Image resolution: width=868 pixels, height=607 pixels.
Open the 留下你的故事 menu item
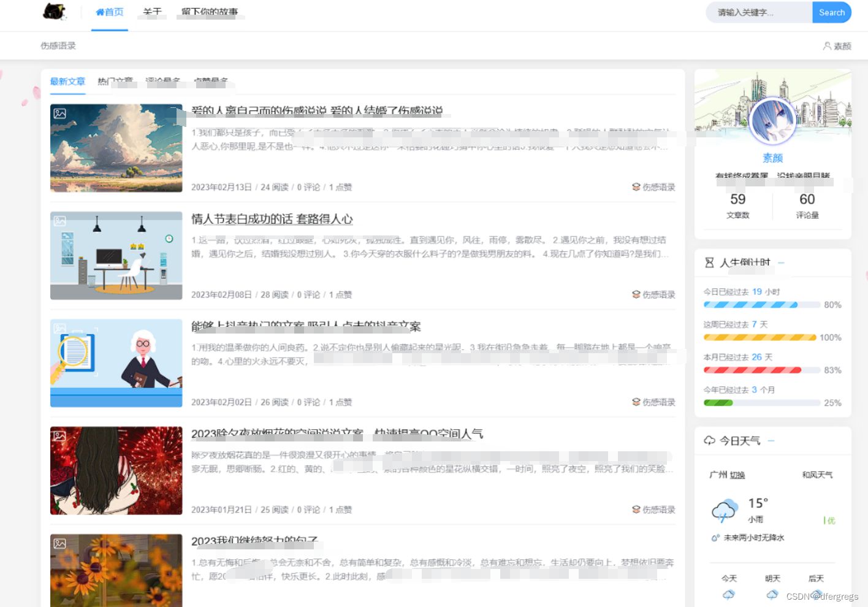click(210, 11)
